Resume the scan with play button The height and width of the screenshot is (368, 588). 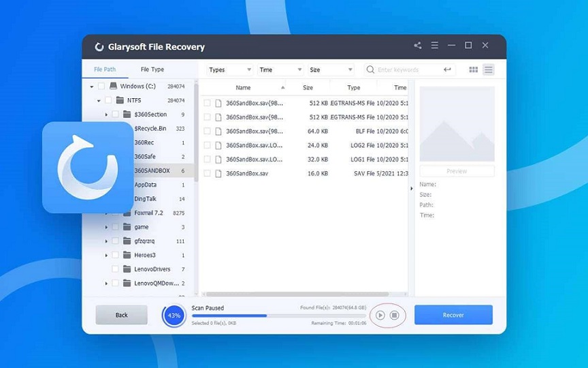tap(380, 315)
